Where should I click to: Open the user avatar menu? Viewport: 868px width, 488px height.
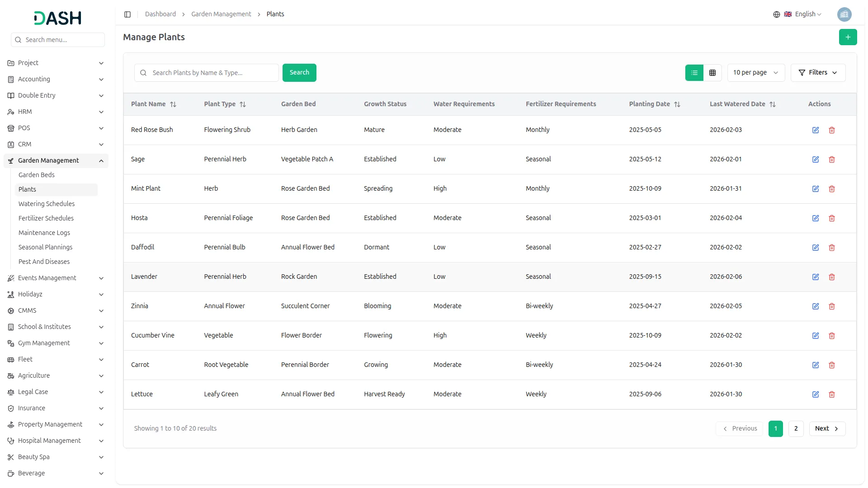click(844, 14)
